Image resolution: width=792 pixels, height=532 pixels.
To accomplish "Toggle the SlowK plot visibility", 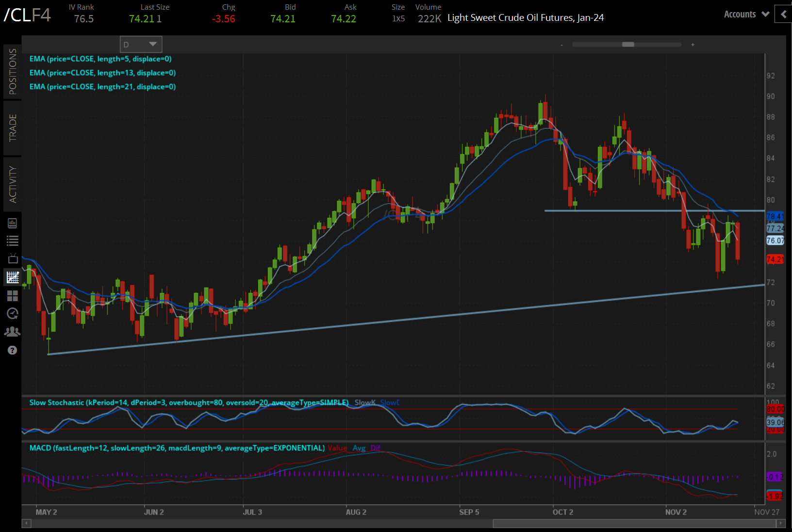I will click(365, 402).
